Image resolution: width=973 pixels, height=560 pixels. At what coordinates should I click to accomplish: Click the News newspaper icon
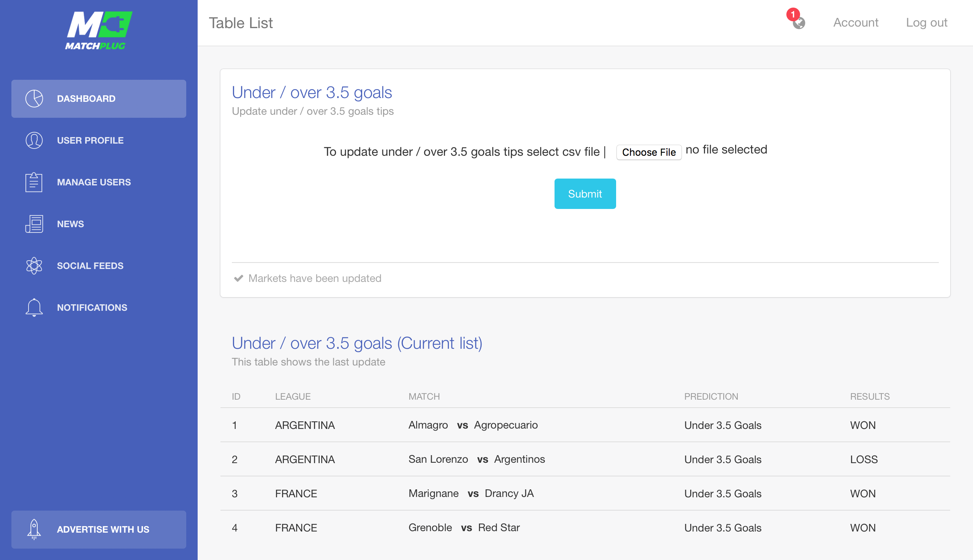pos(34,224)
